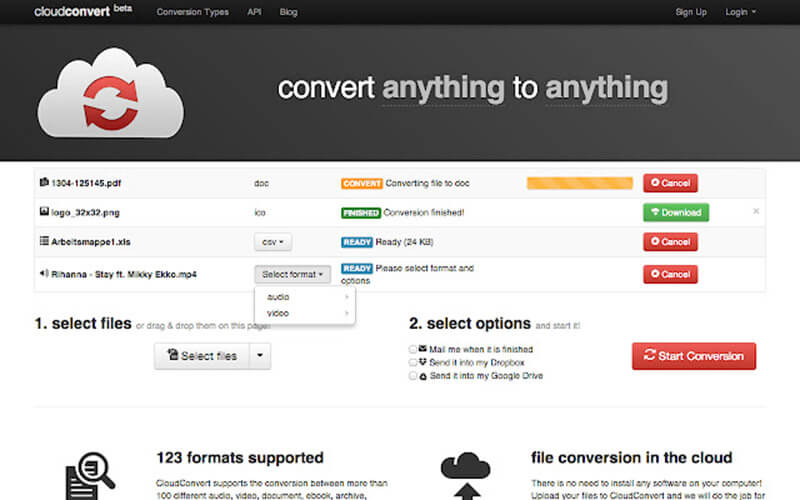
Task: Open the Login menu in the header
Action: [x=741, y=12]
